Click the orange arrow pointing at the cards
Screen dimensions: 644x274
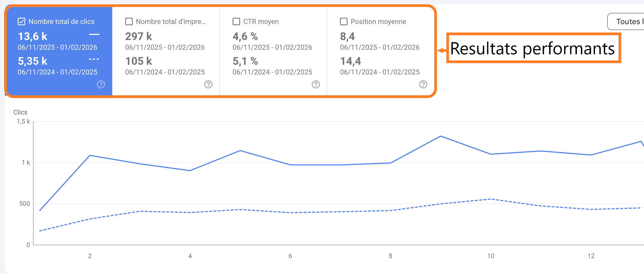point(442,50)
